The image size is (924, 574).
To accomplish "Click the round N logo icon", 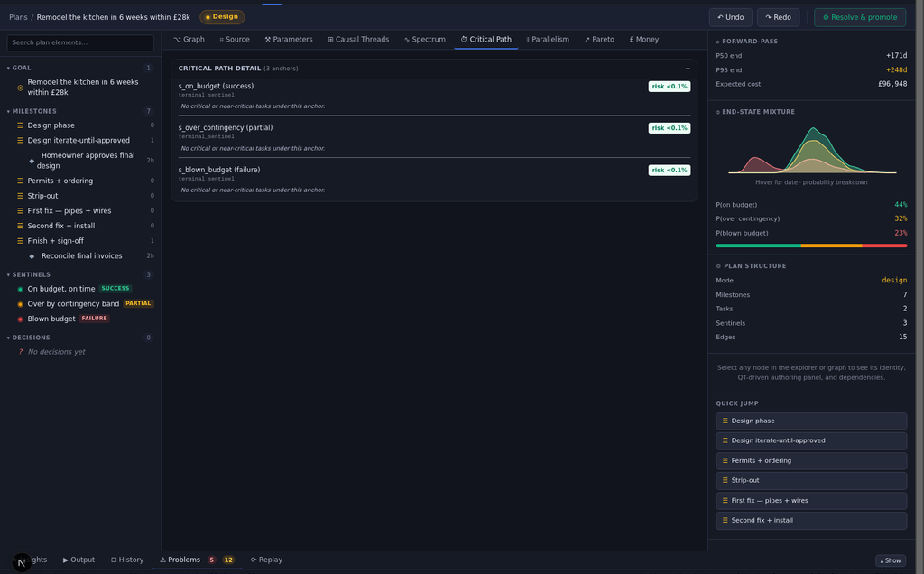I will pyautogui.click(x=22, y=562).
